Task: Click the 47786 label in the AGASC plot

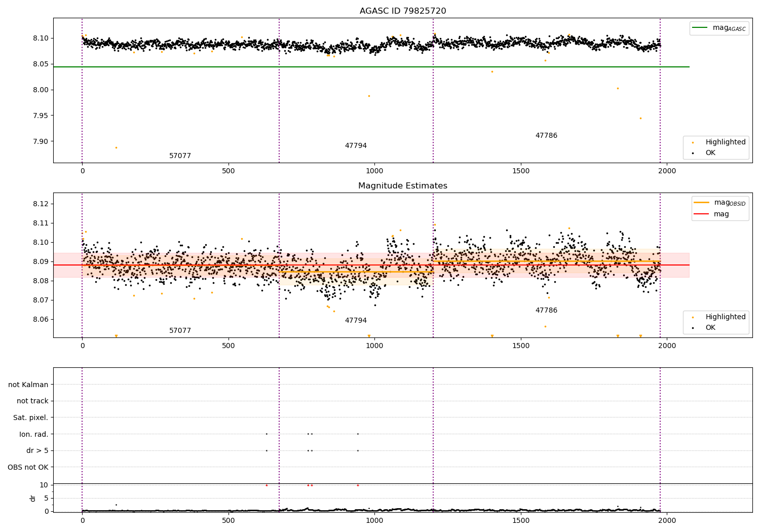Action: coord(546,136)
